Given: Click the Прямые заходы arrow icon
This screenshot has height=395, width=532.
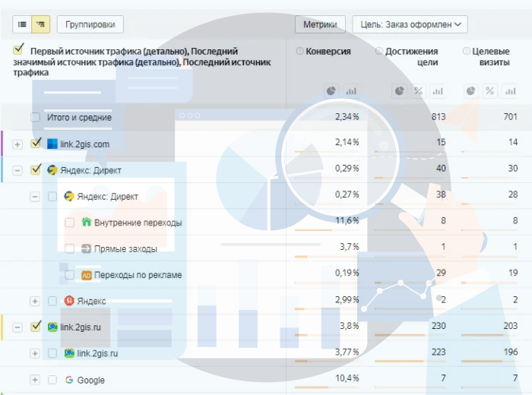Looking at the screenshot, I should (86, 249).
